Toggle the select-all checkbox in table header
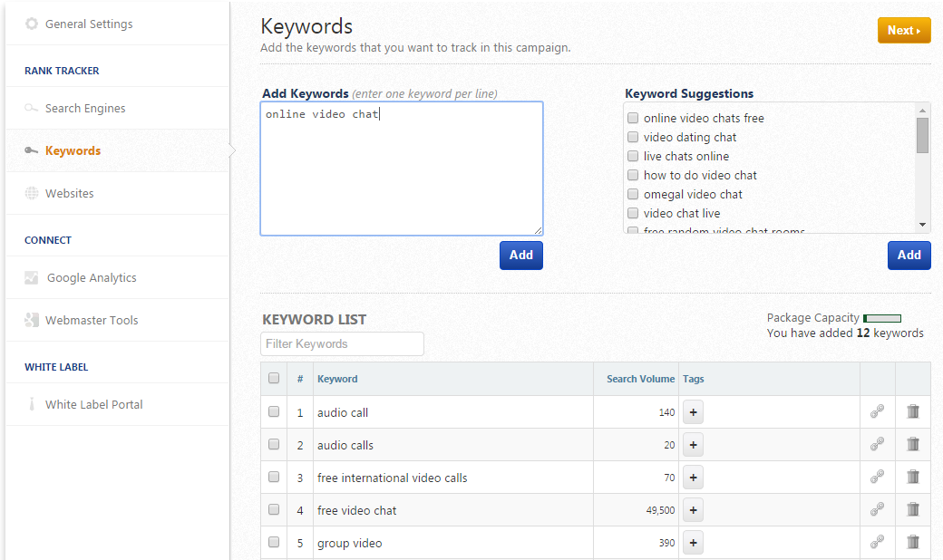The height and width of the screenshot is (560, 943). (x=274, y=379)
